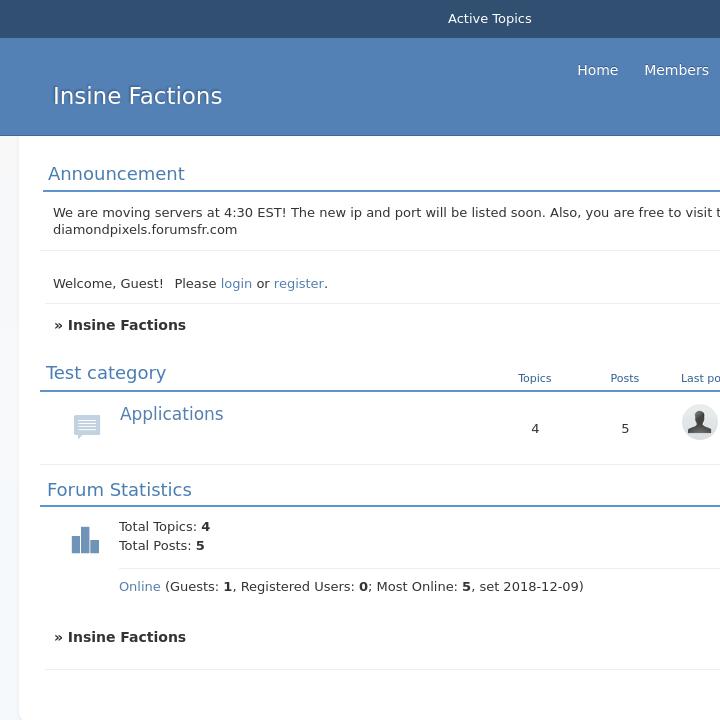Select the upper Insine Factions breadcrumb
The height and width of the screenshot is (720, 720).
(126, 325)
